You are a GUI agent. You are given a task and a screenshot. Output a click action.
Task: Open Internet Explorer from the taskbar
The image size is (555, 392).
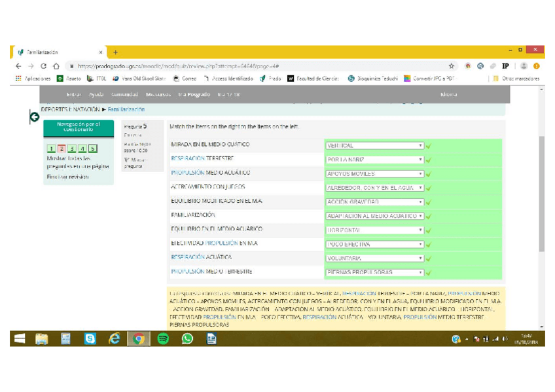(115, 338)
